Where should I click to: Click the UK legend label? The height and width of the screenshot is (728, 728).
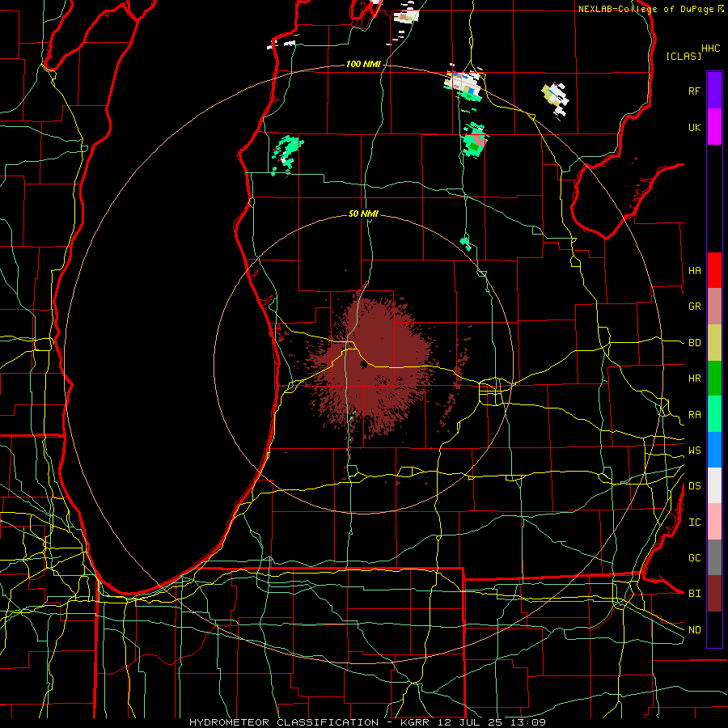[x=694, y=127]
